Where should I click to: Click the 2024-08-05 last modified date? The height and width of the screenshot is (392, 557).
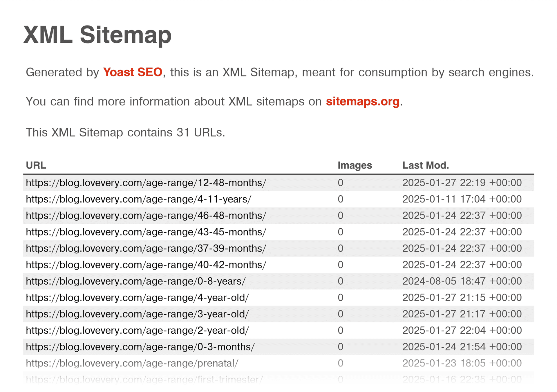click(462, 281)
